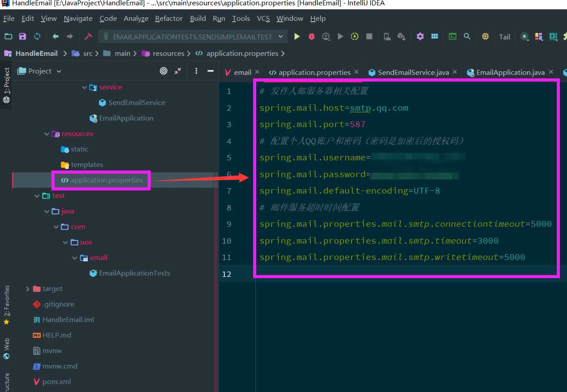This screenshot has height=392, width=567.
Task: Click the yellow-circled run icon before Stop
Action: [355, 36]
